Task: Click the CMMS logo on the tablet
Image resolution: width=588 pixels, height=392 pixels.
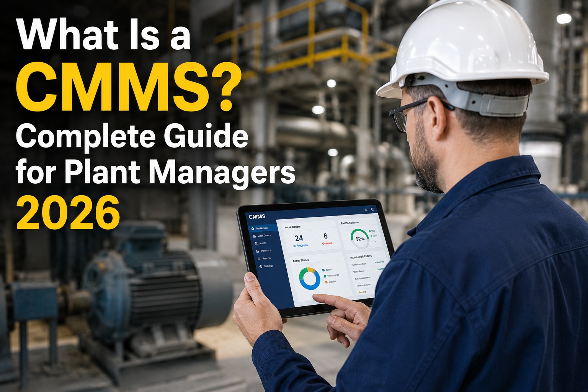Action: [257, 217]
